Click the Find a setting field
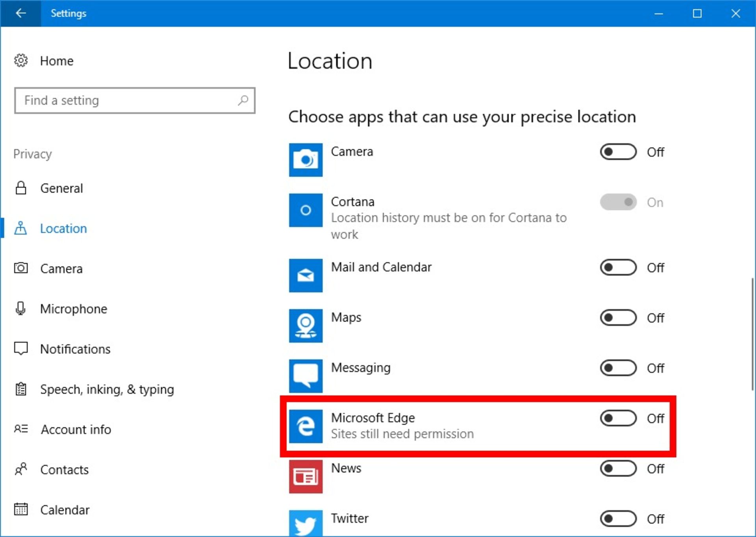 (126, 100)
